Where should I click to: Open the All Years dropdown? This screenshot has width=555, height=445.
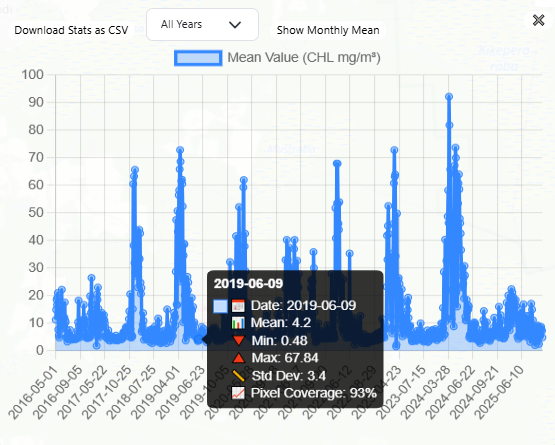[202, 24]
